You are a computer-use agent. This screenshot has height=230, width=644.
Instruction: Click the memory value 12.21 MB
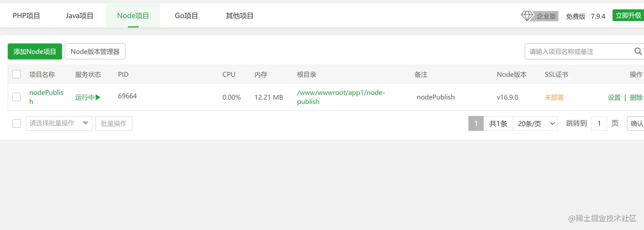(269, 98)
